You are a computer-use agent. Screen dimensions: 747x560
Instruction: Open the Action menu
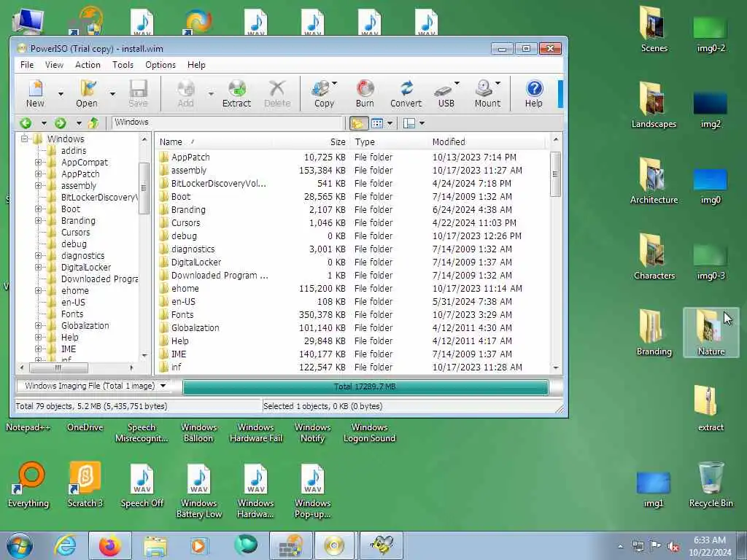[88, 65]
